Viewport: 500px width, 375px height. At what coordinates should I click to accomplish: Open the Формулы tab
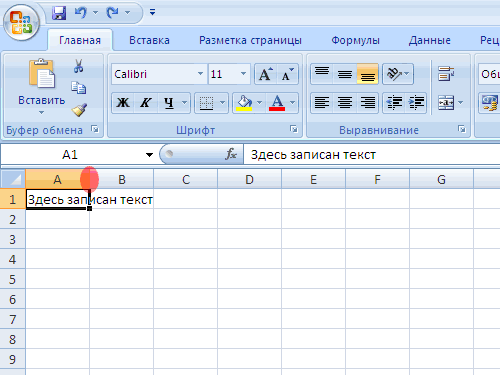tap(355, 40)
